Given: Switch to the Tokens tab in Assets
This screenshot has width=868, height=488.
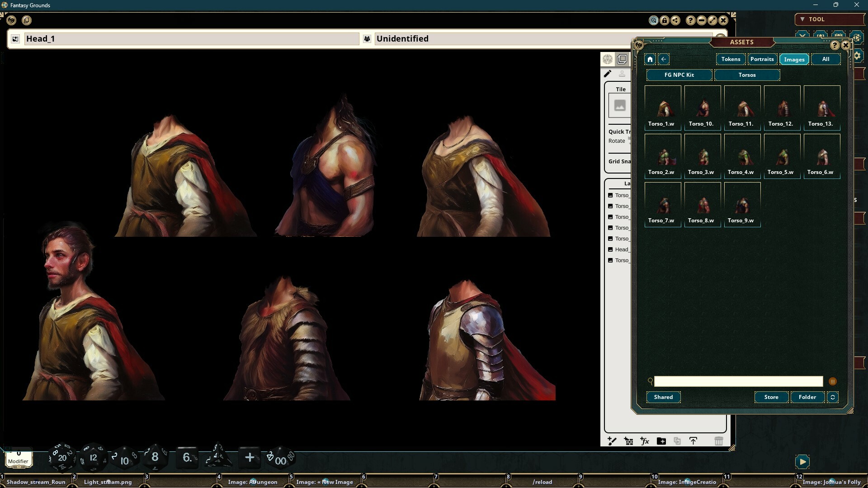Looking at the screenshot, I should [731, 59].
